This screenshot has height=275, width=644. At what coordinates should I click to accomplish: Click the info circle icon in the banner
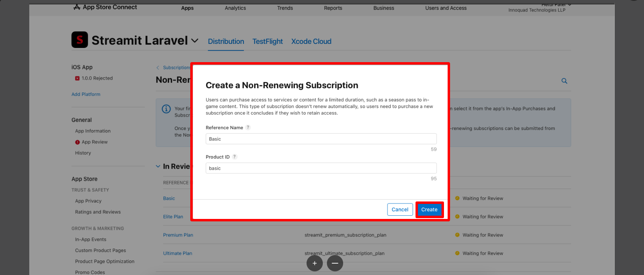pyautogui.click(x=166, y=109)
